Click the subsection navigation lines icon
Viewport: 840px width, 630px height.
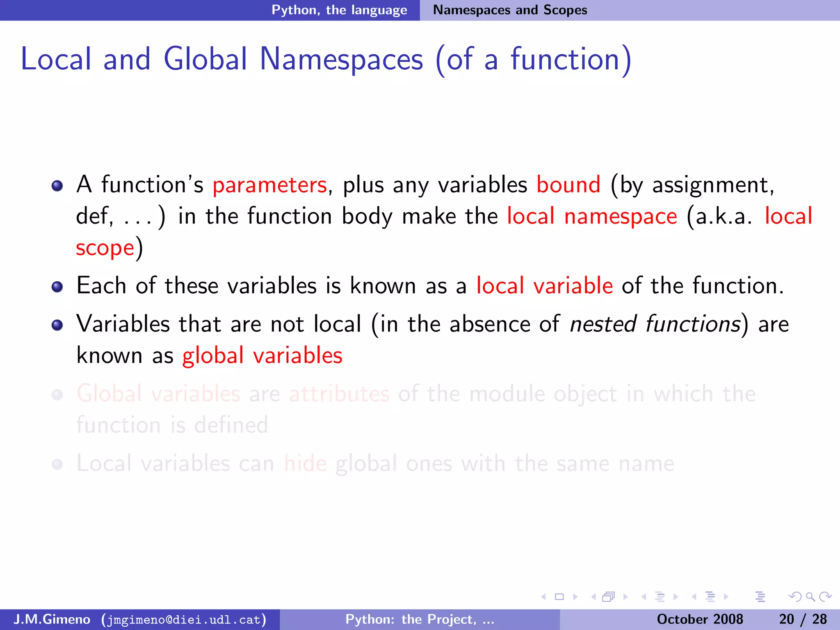[660, 597]
